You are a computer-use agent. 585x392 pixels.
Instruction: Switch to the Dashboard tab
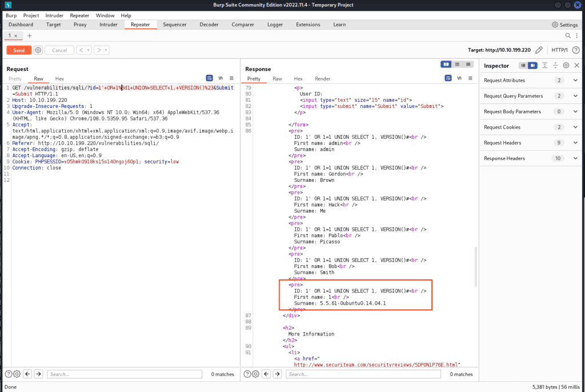tap(21, 25)
